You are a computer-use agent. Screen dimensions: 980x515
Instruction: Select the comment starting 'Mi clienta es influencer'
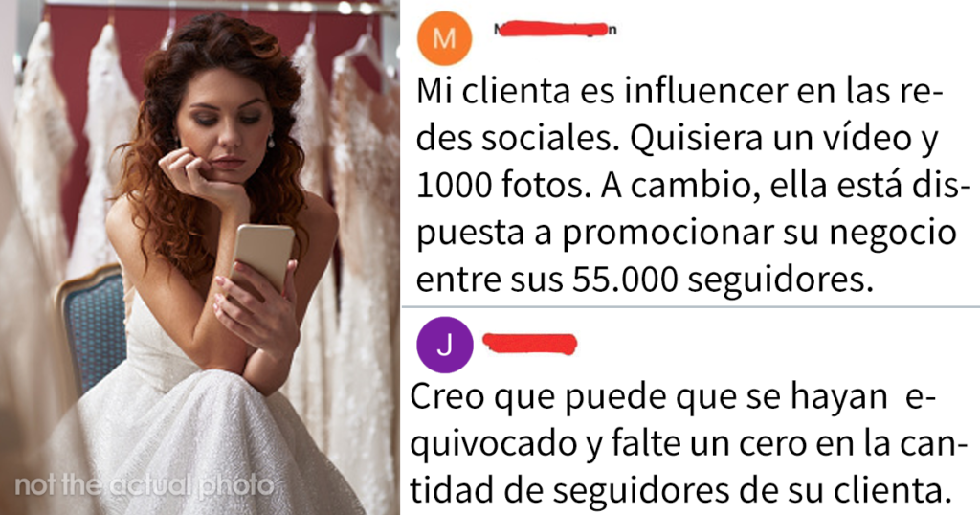click(x=687, y=185)
